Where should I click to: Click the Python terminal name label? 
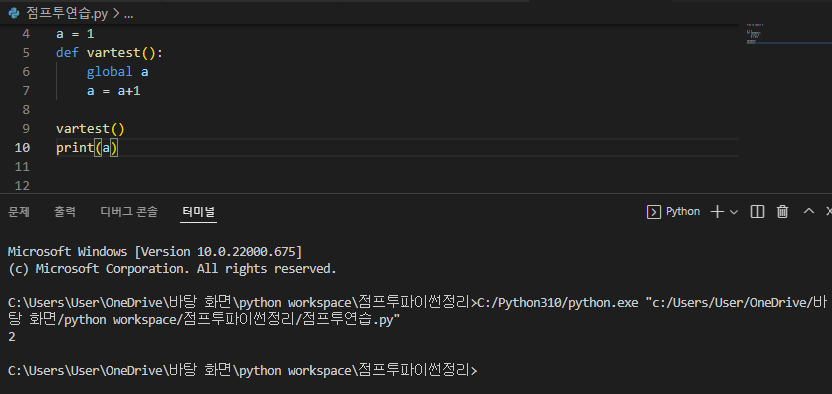pos(683,212)
